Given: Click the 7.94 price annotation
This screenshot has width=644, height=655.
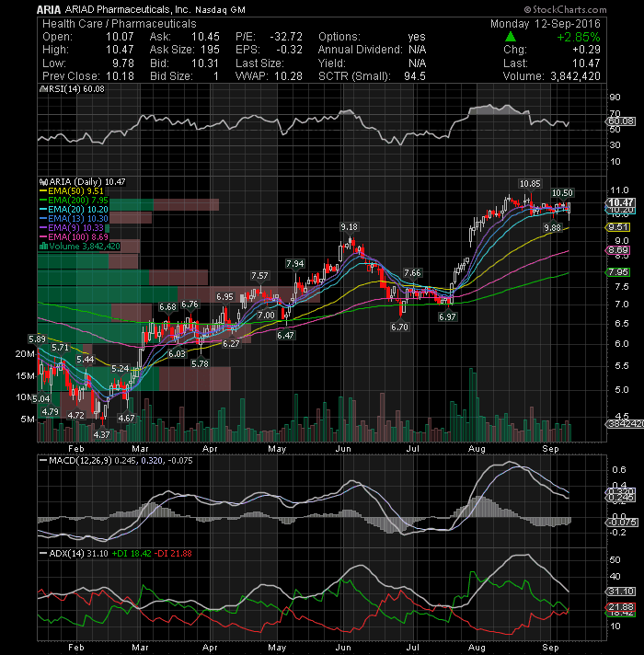Looking at the screenshot, I should (294, 264).
